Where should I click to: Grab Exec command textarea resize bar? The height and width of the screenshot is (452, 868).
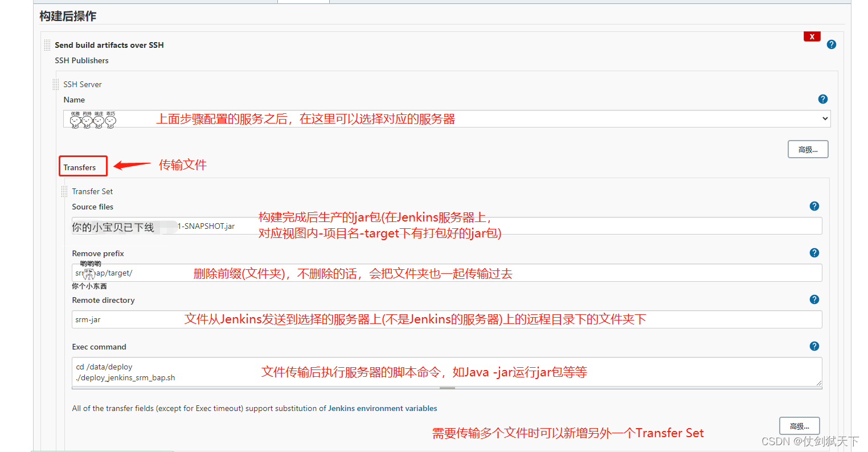447,388
